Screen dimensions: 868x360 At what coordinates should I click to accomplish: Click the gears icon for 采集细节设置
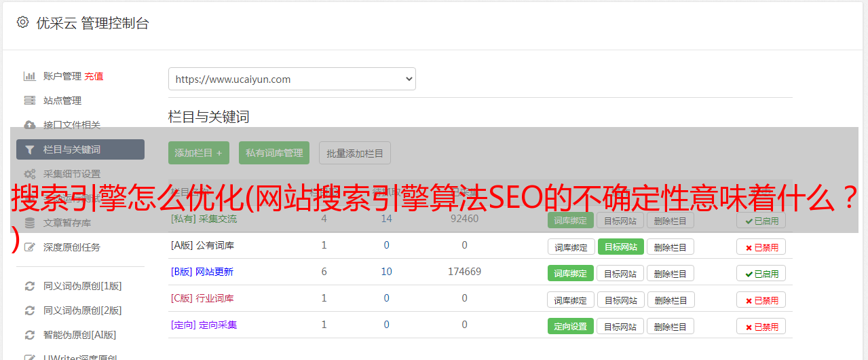pyautogui.click(x=29, y=174)
